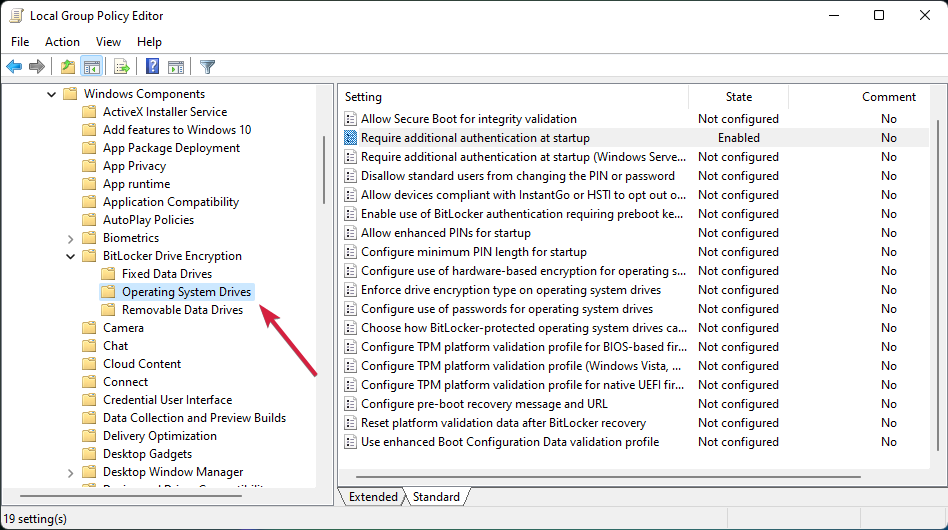Screen dimensions: 948x530
Task: Sort by the State column header
Action: (x=738, y=97)
